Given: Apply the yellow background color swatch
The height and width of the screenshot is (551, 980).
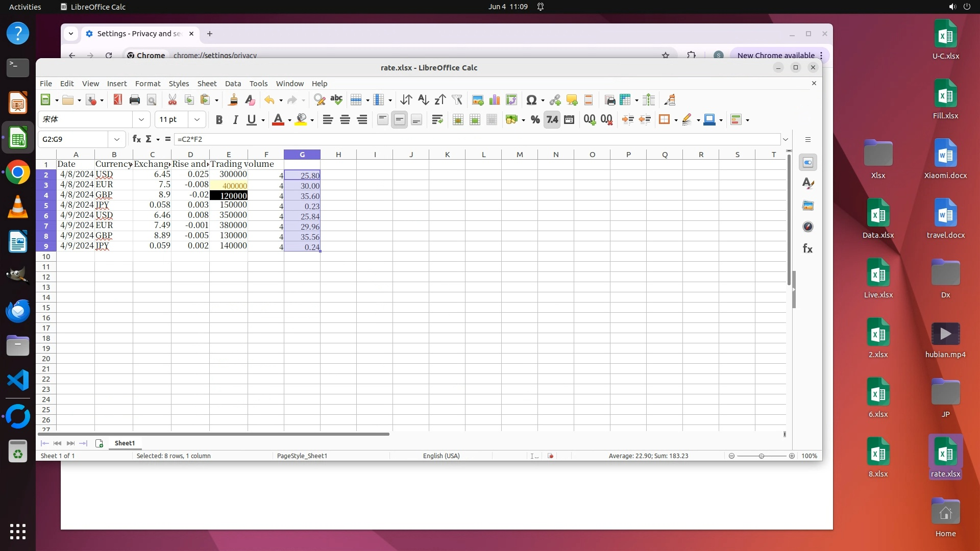Looking at the screenshot, I should coord(301,119).
